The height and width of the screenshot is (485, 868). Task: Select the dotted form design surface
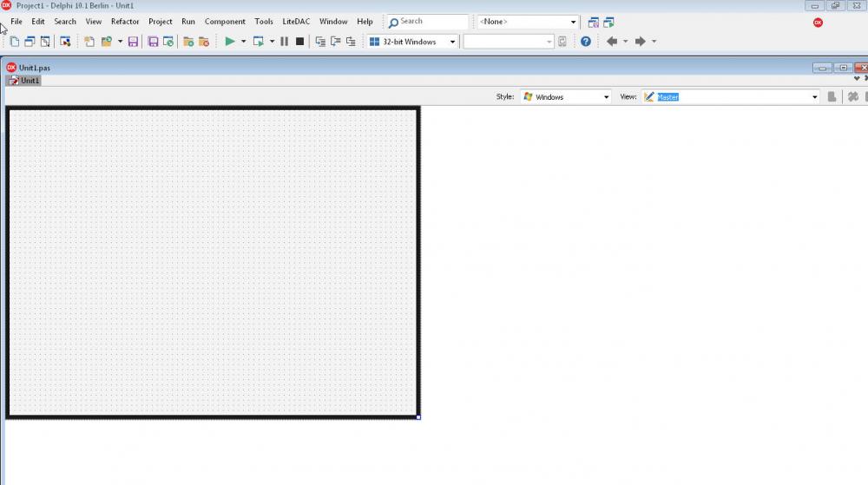point(213,262)
